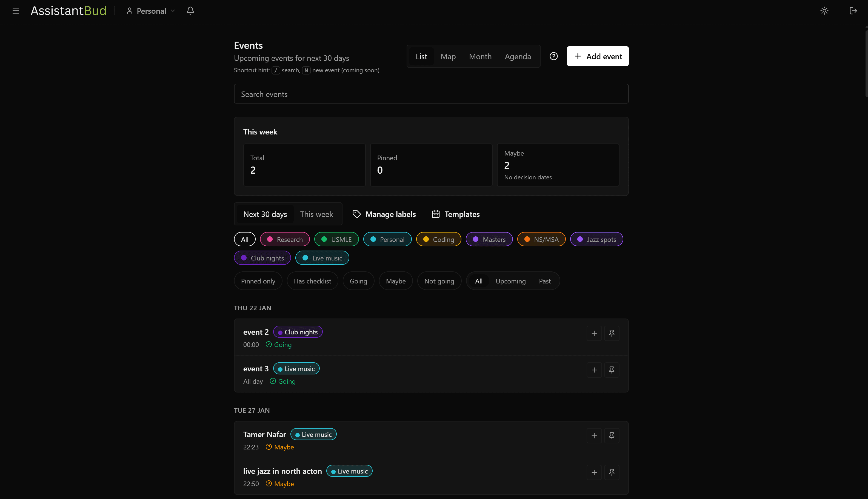The width and height of the screenshot is (868, 499).
Task: Toggle the light theme sun icon
Action: pos(824,11)
